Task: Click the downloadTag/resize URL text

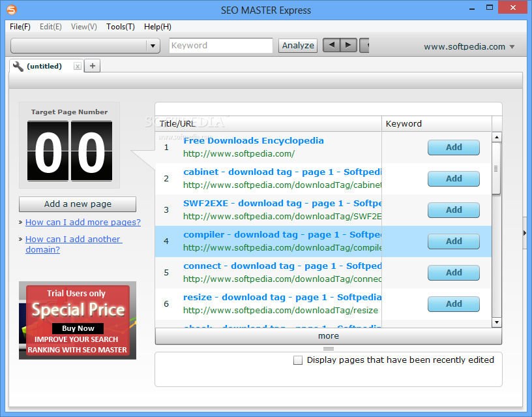Action: click(280, 311)
